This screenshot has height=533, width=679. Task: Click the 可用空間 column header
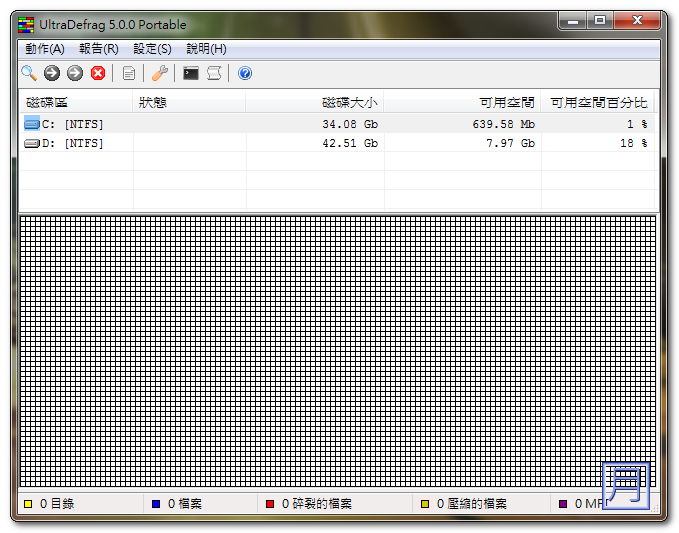462,103
